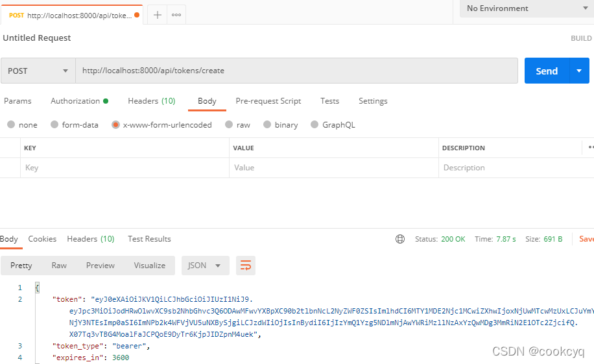This screenshot has width=594, height=364.
Task: Click line number 2 in response gutter
Action: click(x=20, y=299)
